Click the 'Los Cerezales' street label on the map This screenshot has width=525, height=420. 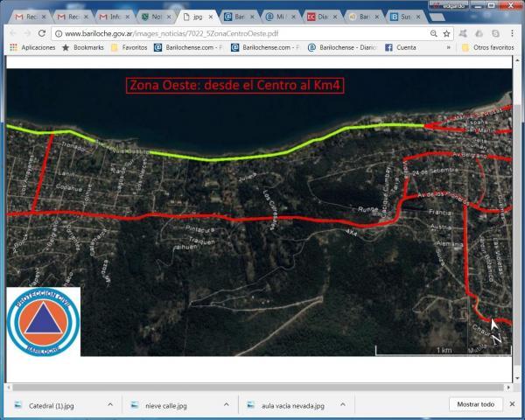pyautogui.click(x=270, y=210)
